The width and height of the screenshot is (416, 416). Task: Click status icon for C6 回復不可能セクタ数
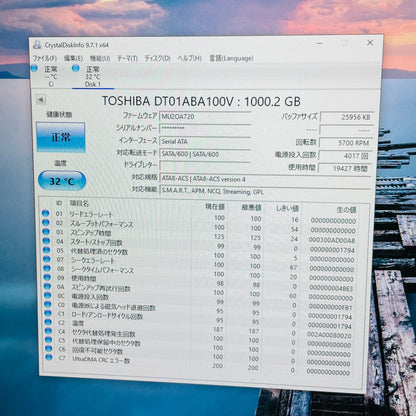click(49, 349)
